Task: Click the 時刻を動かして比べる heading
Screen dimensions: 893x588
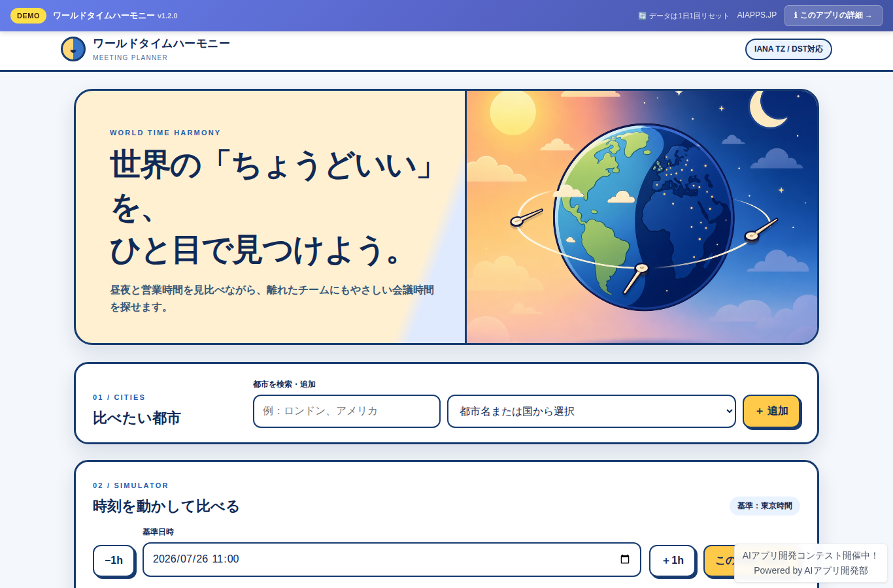Action: pos(166,506)
